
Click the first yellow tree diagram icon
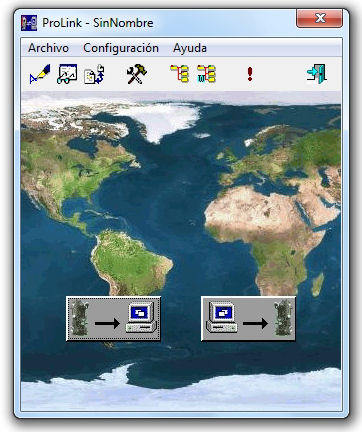coord(180,74)
